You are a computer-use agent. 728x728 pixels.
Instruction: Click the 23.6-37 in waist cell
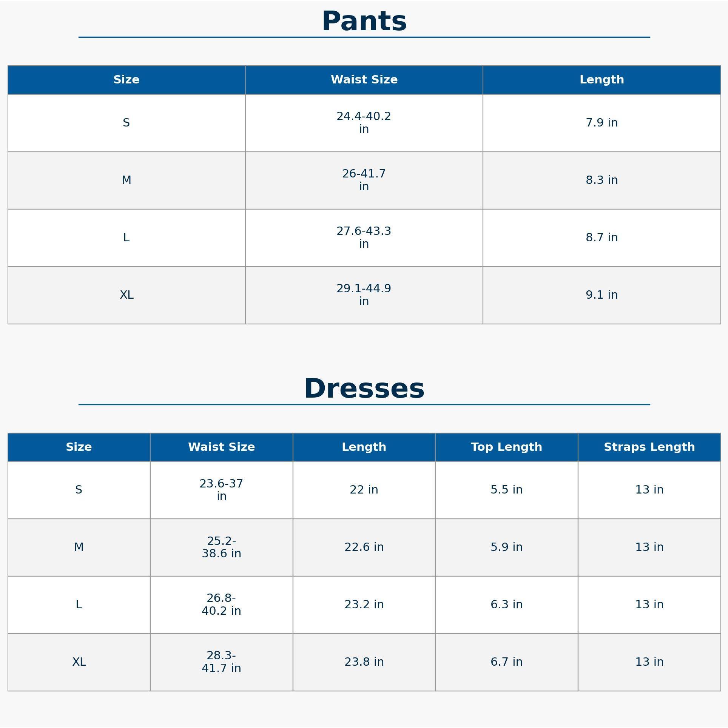pos(221,490)
